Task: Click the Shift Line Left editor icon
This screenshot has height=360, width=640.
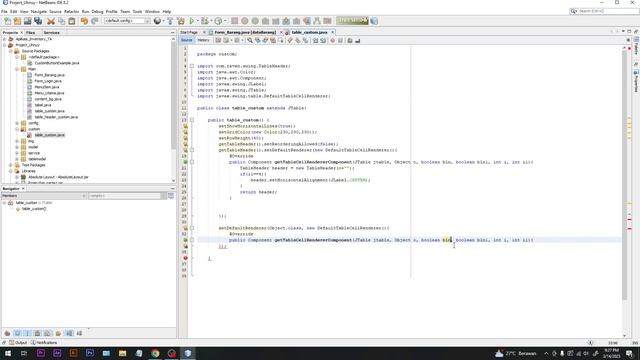Action: click(x=316, y=40)
